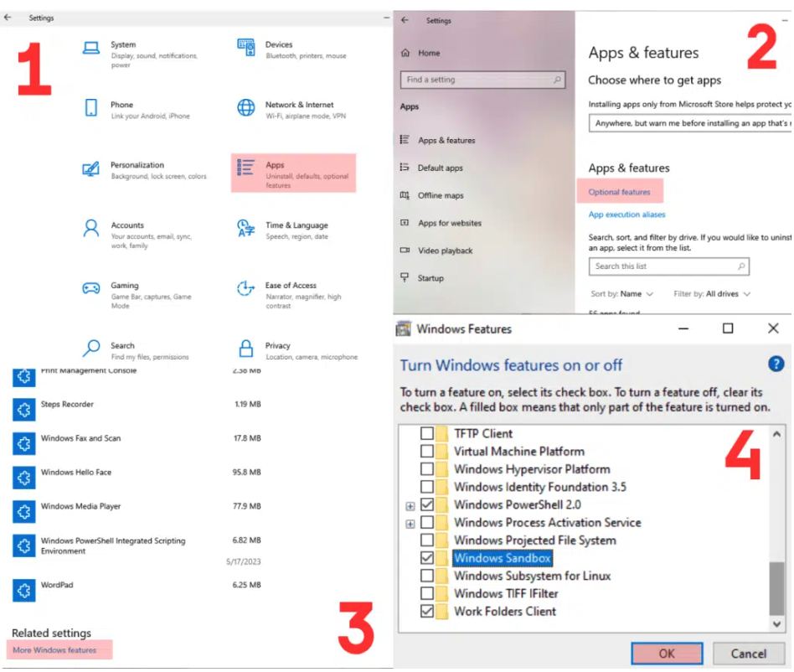
Task: Select Default apps in sidebar
Action: 440,168
